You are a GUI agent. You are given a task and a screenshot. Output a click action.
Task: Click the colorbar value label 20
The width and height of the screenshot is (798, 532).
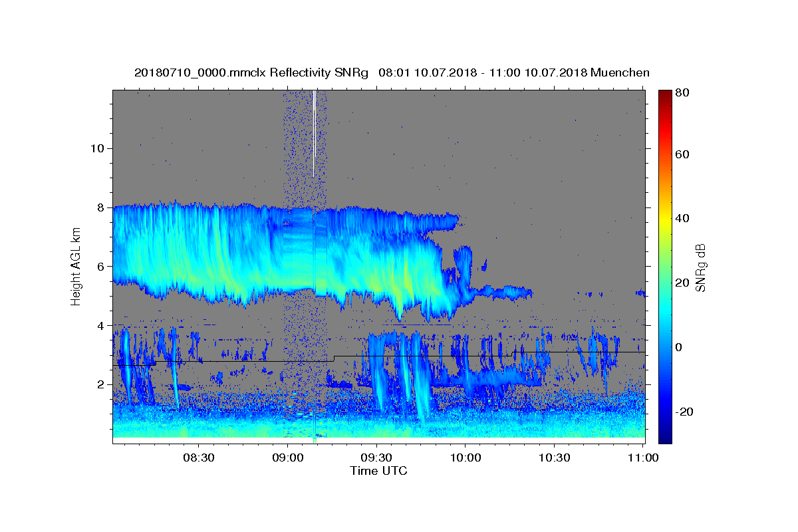click(x=682, y=283)
